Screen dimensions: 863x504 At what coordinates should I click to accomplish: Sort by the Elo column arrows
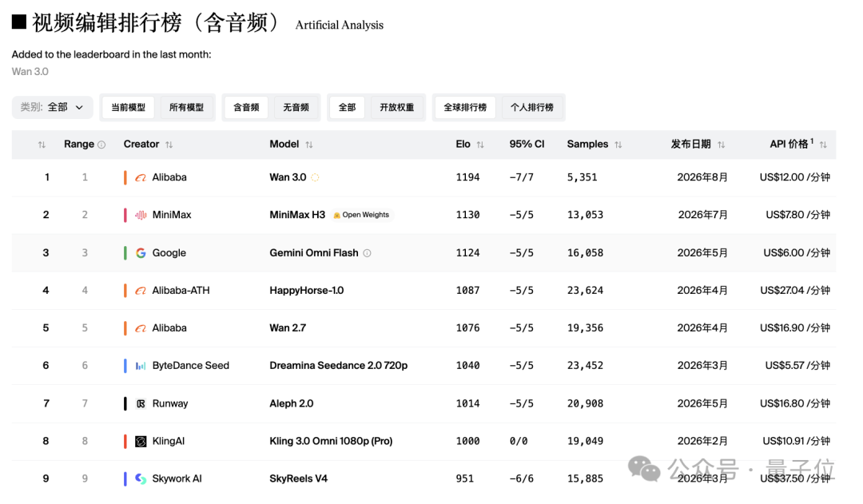[x=480, y=145]
